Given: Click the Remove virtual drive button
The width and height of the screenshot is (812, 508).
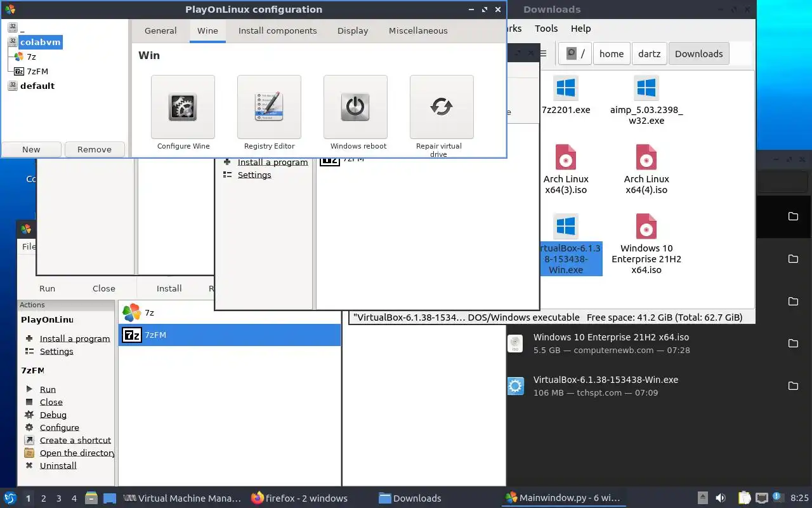Looking at the screenshot, I should coord(95,149).
